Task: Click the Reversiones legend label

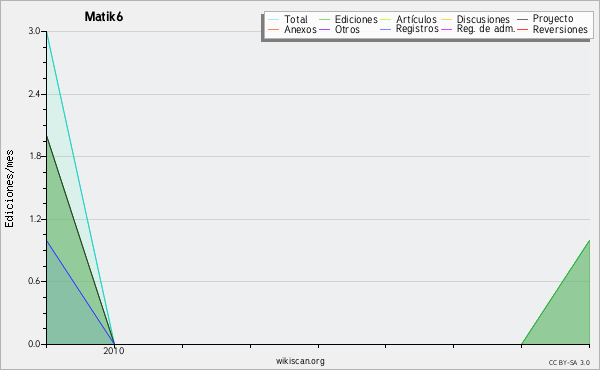Action: tap(560, 29)
